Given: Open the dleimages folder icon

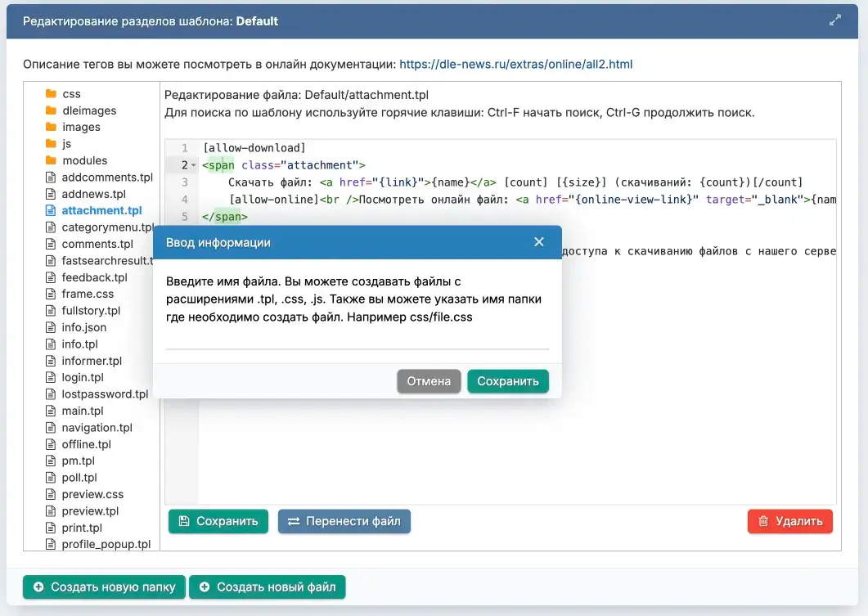Looking at the screenshot, I should [51, 110].
